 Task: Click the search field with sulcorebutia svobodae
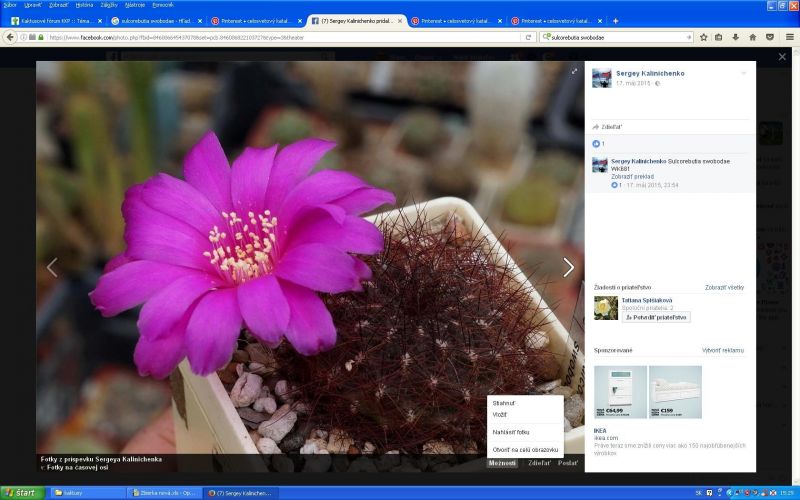coord(617,37)
